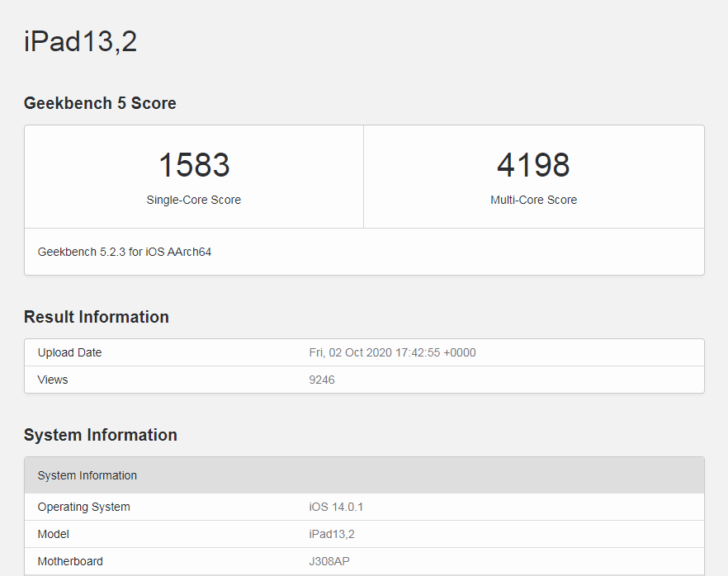728x576 pixels.
Task: Select the J308AP motherboard value
Action: (x=329, y=561)
